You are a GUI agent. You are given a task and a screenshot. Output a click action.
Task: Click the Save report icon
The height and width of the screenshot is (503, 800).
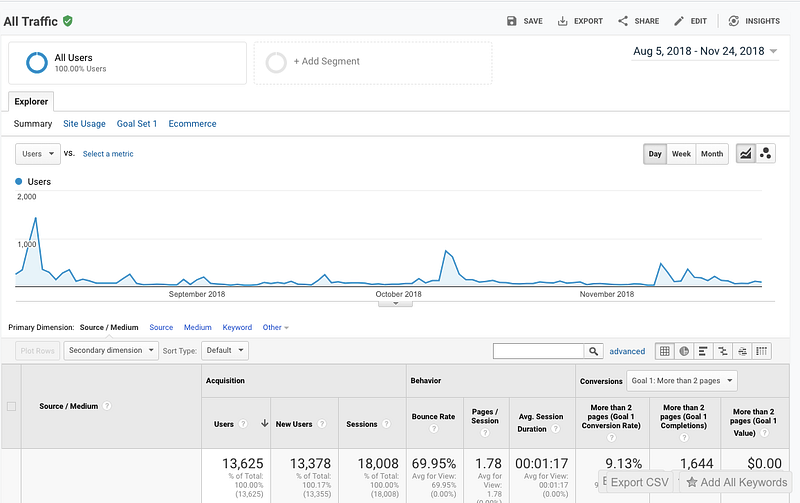[511, 21]
